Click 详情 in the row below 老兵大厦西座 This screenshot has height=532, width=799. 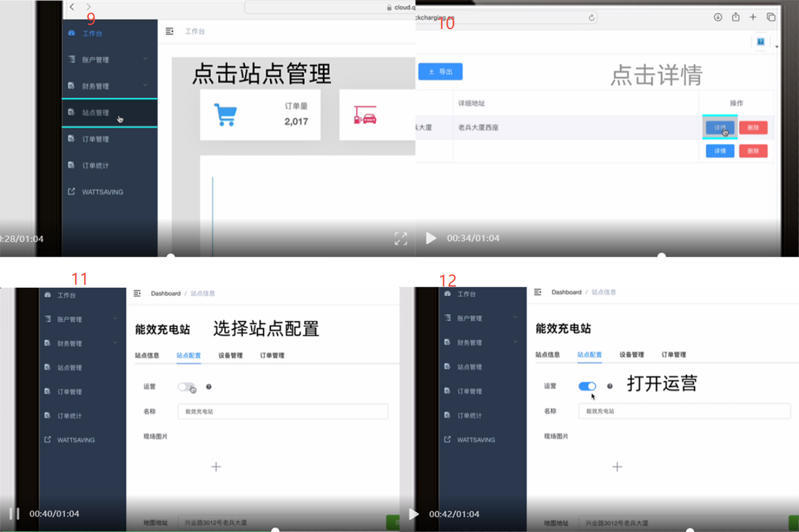point(720,151)
